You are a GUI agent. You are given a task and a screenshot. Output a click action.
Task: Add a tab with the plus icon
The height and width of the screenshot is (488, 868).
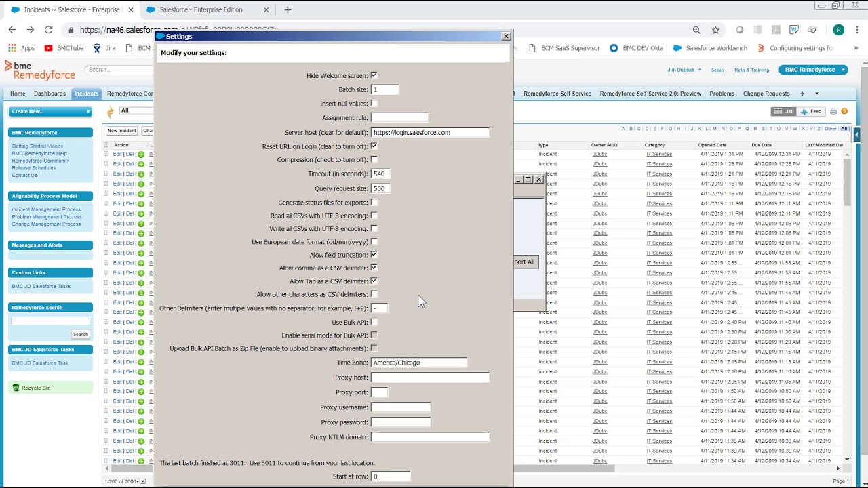802,94
